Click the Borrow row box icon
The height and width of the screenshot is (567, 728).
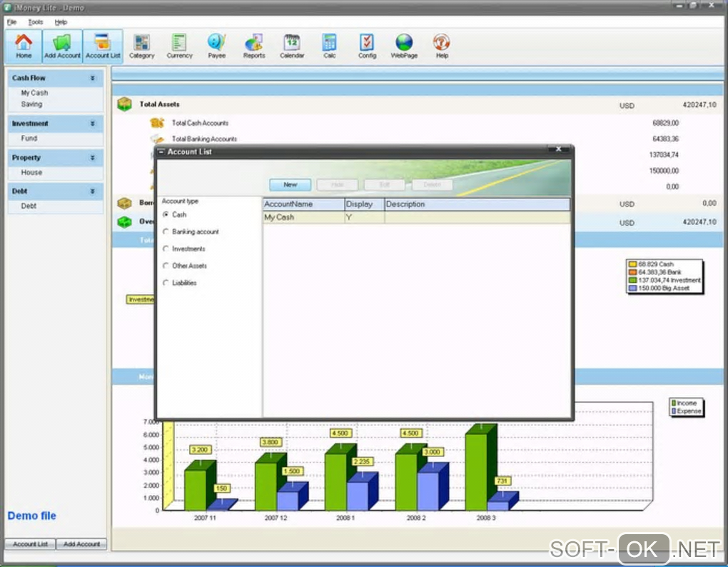click(124, 203)
